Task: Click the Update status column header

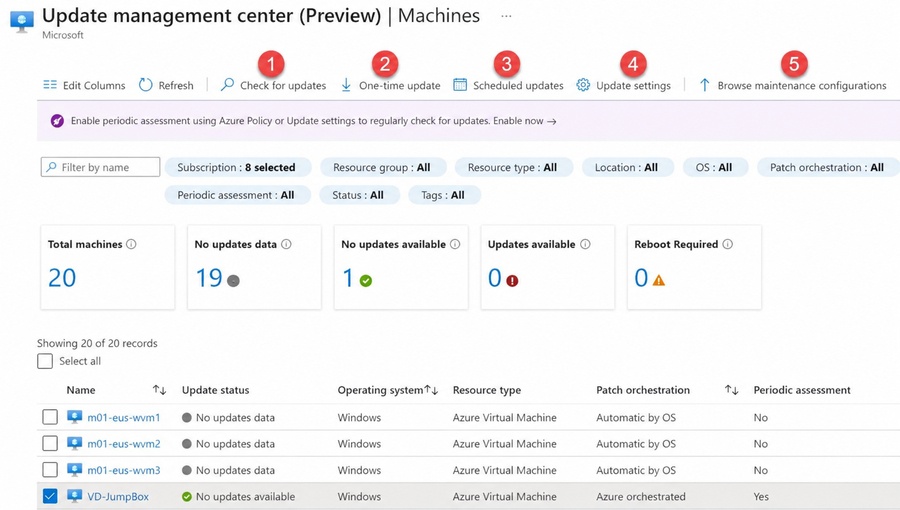Action: (216, 390)
